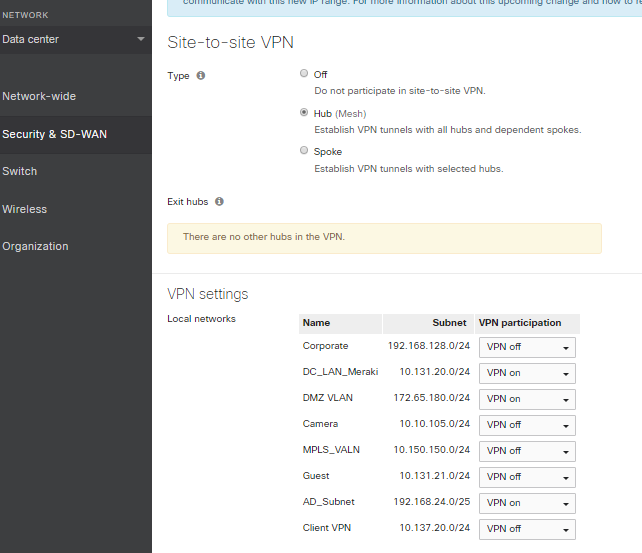Open the Organization menu

[35, 247]
